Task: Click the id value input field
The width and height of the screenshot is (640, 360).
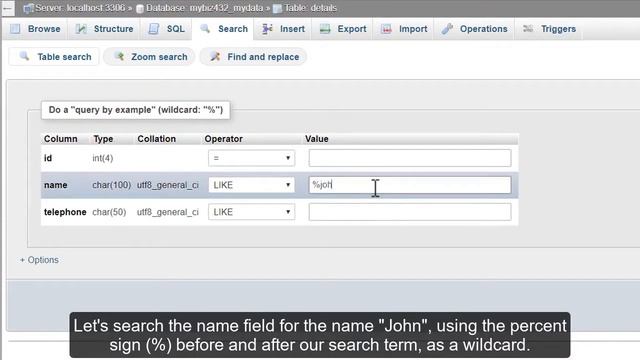Action: point(410,158)
